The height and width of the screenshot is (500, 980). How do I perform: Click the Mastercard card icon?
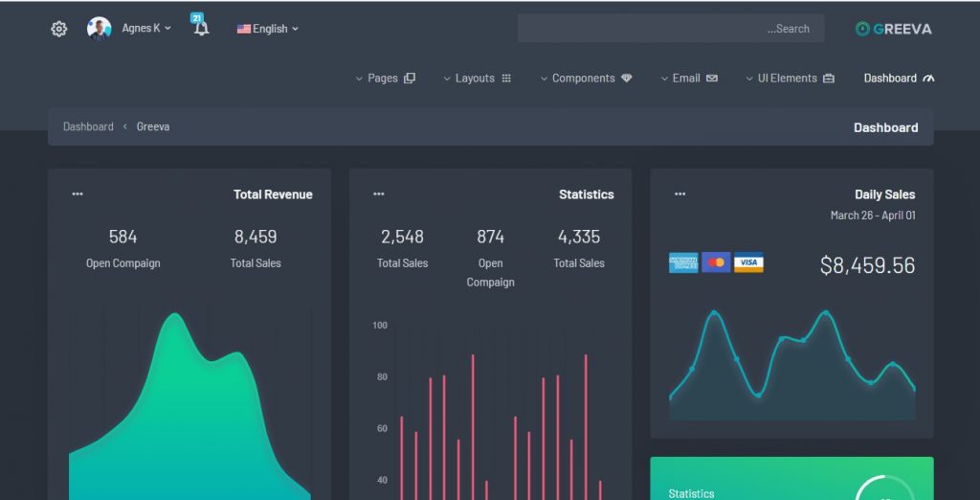(716, 262)
